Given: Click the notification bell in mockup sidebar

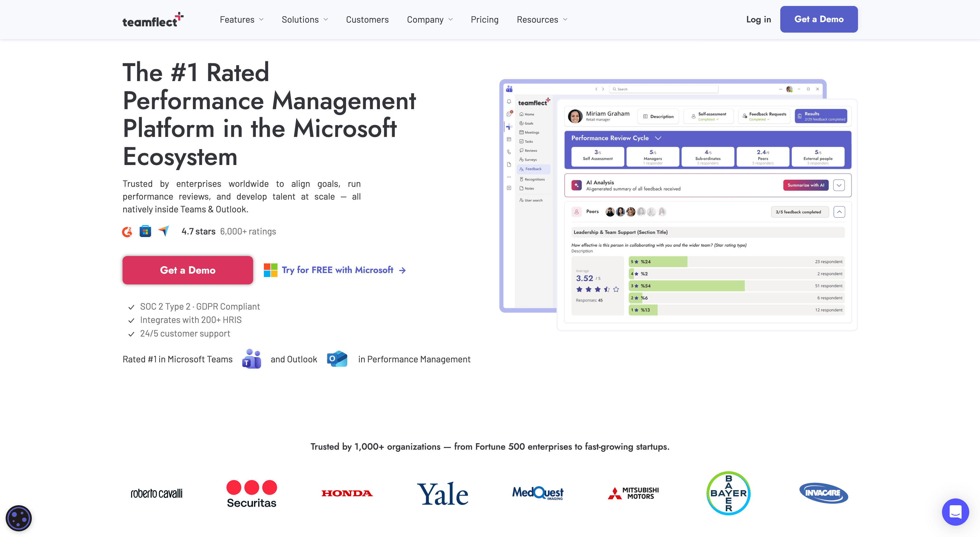Looking at the screenshot, I should click(x=509, y=102).
